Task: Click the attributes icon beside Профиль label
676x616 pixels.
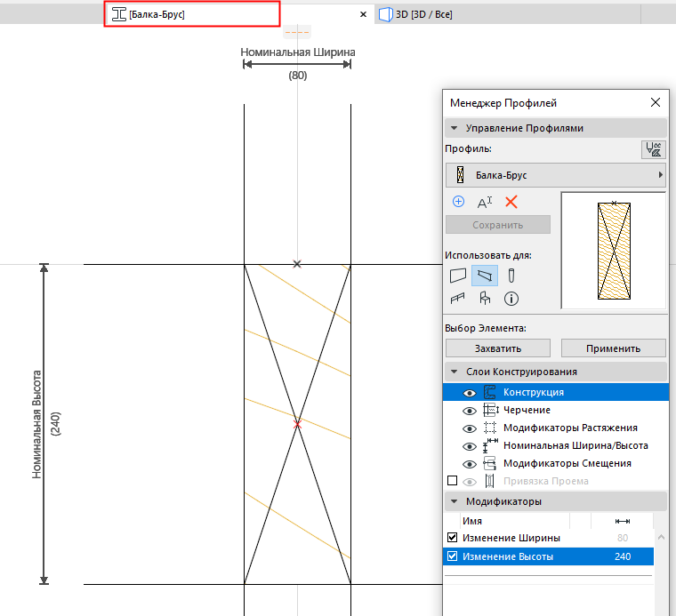Action: 653,149
